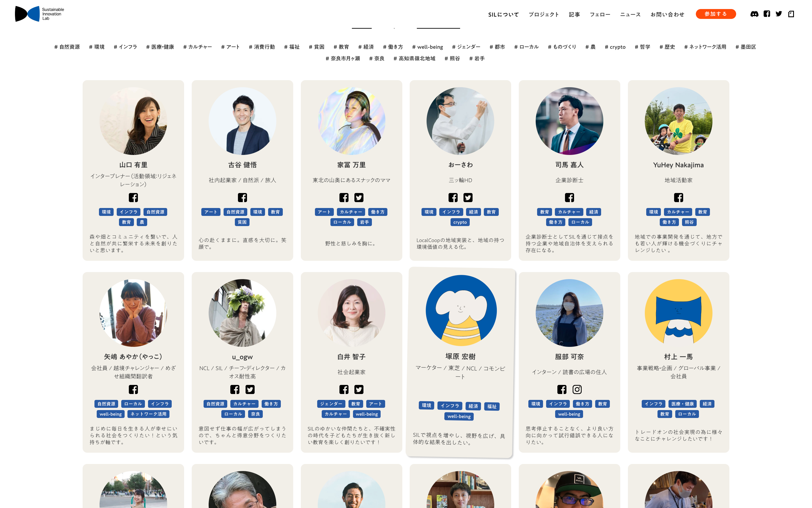The width and height of the screenshot is (812, 508).
Task: Click 司馬 嘉人's profile photo
Action: pos(570,121)
